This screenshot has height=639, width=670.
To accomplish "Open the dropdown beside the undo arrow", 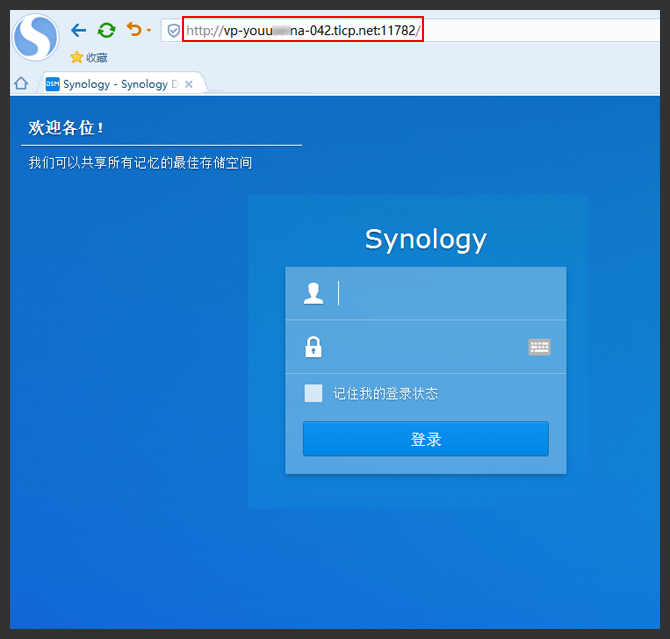I will coord(149,30).
